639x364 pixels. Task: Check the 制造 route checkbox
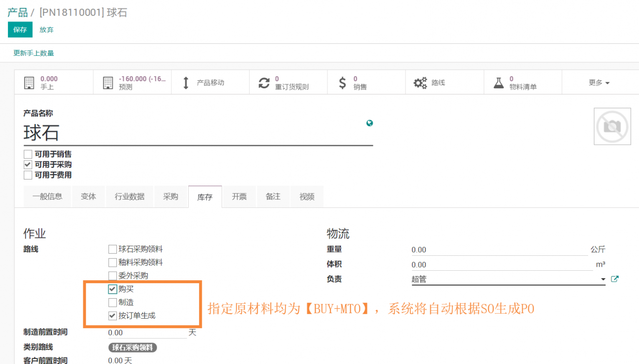[112, 302]
